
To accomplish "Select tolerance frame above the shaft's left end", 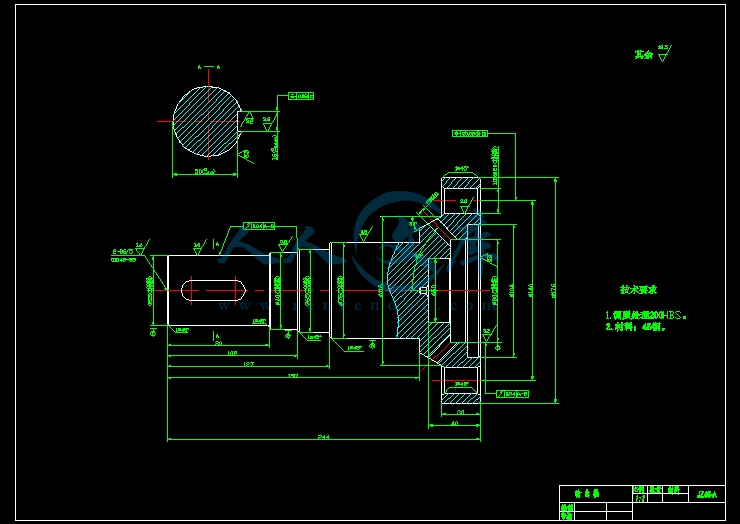I will [260, 225].
